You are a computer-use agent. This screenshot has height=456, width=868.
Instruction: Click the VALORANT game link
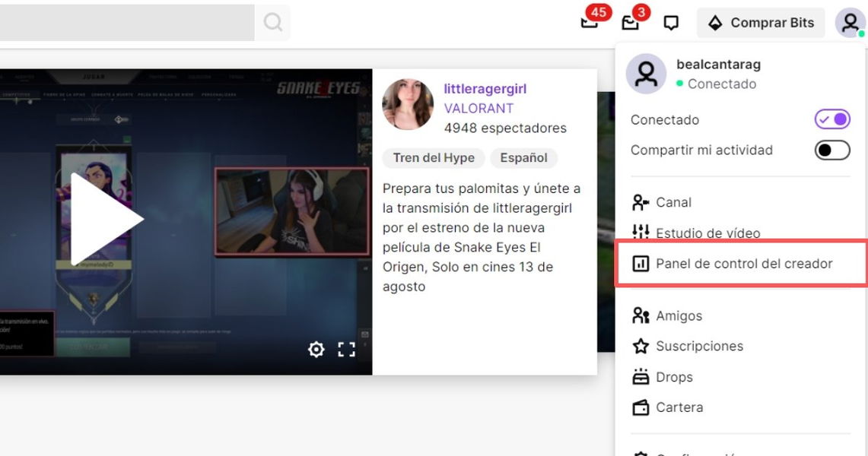[x=479, y=109]
